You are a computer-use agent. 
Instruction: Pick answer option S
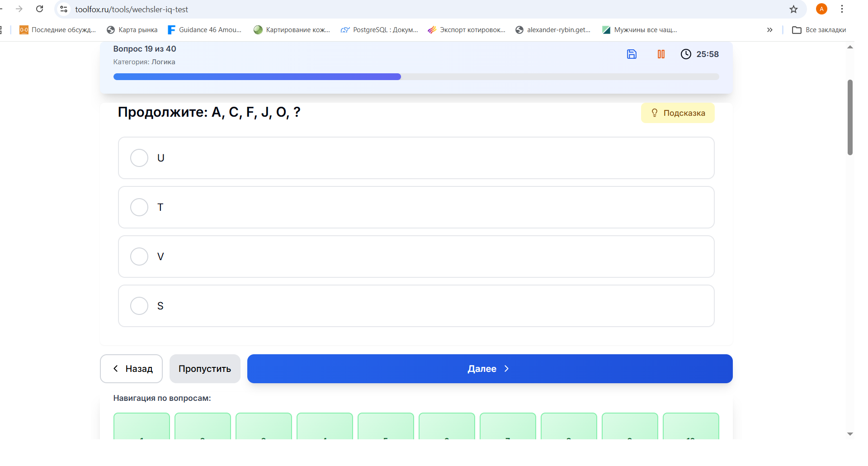(x=139, y=306)
